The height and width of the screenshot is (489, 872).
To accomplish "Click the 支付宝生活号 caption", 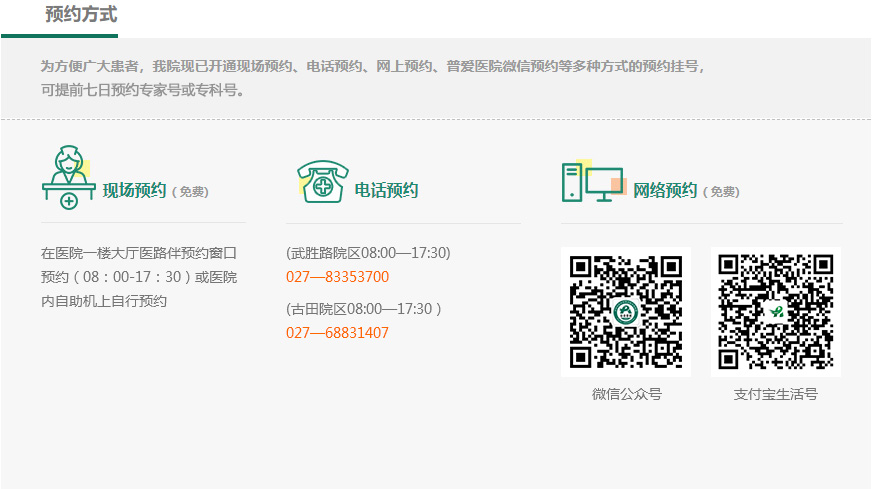I will [x=776, y=394].
